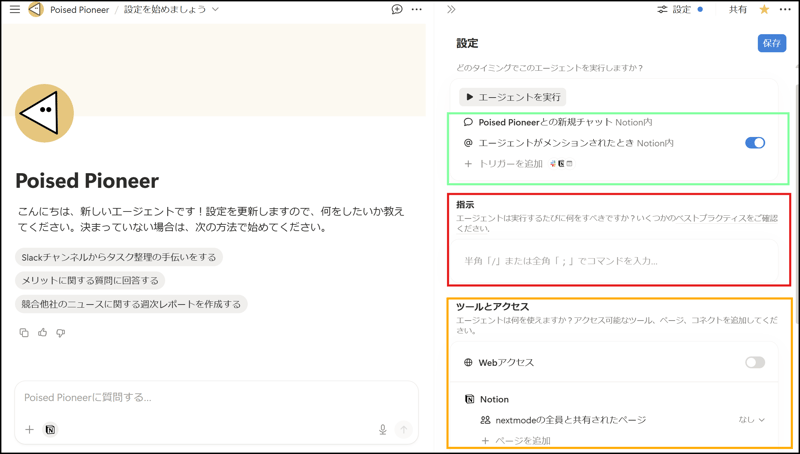The width and height of the screenshot is (800, 454).
Task: Click the plus attachment icon in chat box
Action: 29,430
